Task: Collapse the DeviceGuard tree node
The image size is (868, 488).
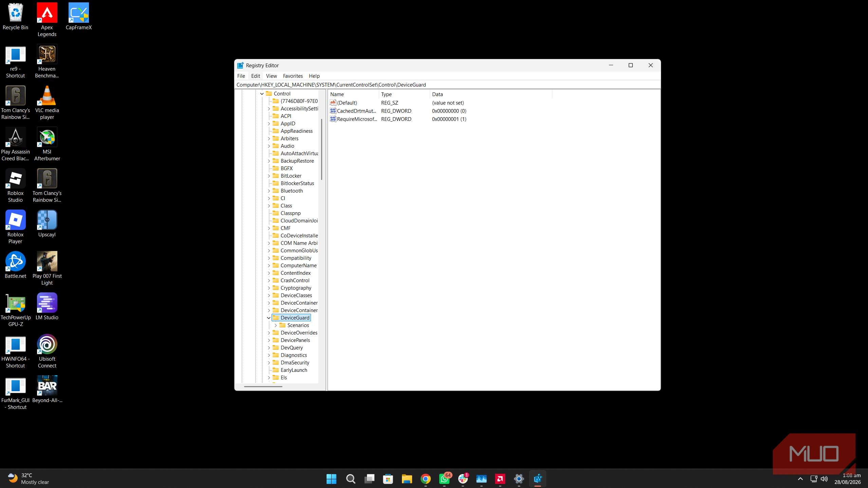Action: [x=269, y=318]
